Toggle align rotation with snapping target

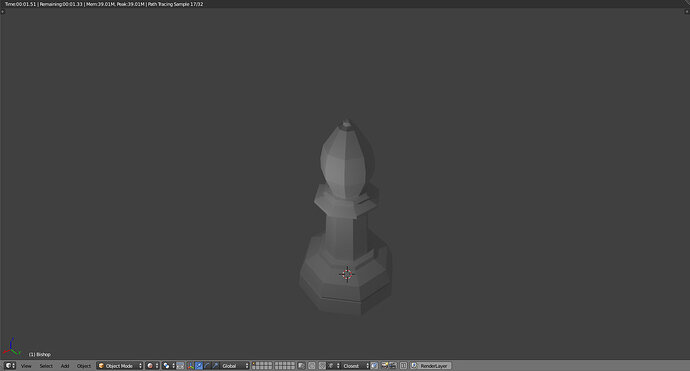coord(374,366)
